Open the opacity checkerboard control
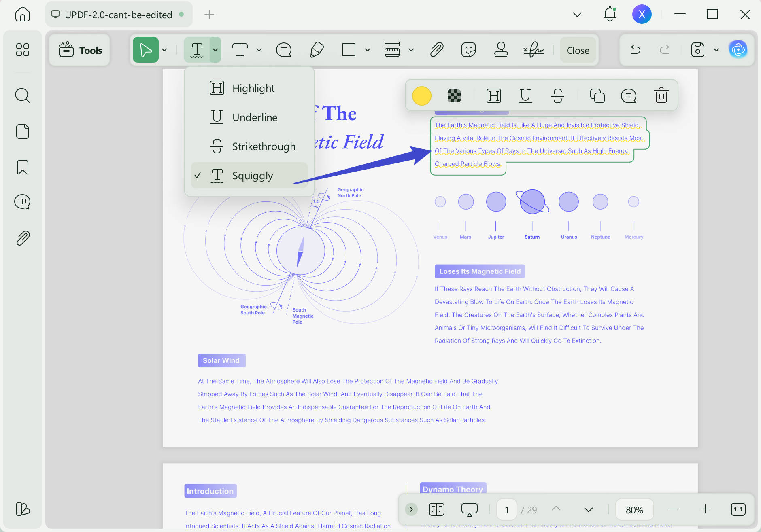761x532 pixels. click(454, 96)
